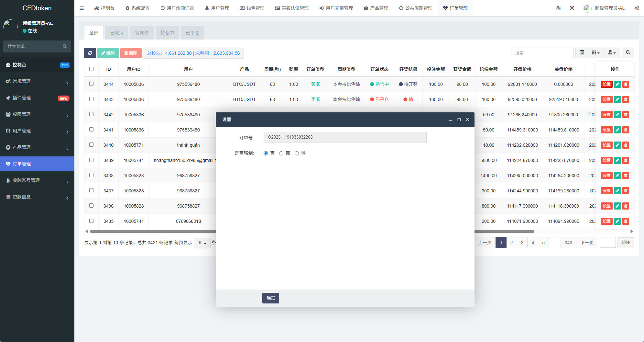Image resolution: width=644 pixels, height=342 pixels.
Task: Open the quick settings gears at top right
Action: 637,8
